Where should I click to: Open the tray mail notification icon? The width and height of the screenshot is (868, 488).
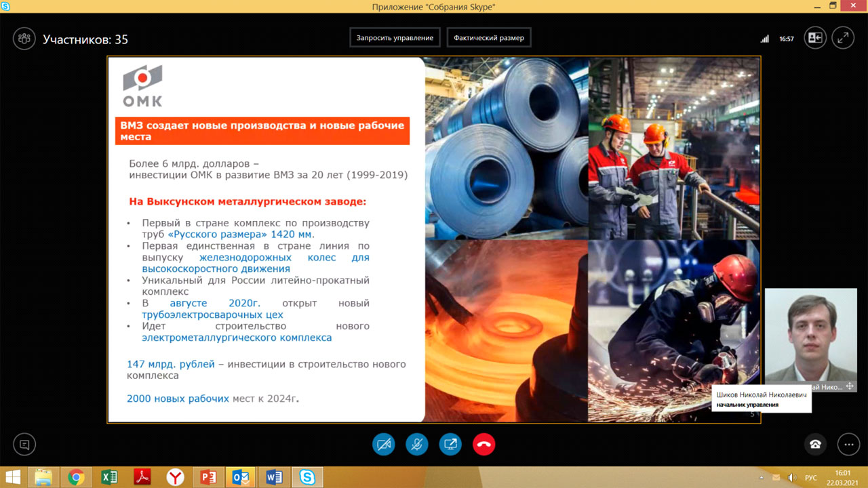776,478
